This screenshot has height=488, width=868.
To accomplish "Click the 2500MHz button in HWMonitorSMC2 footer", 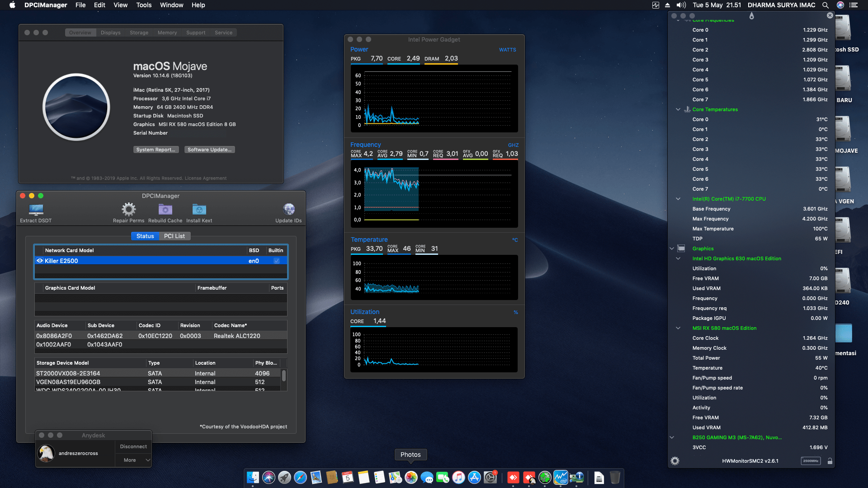I will (811, 461).
